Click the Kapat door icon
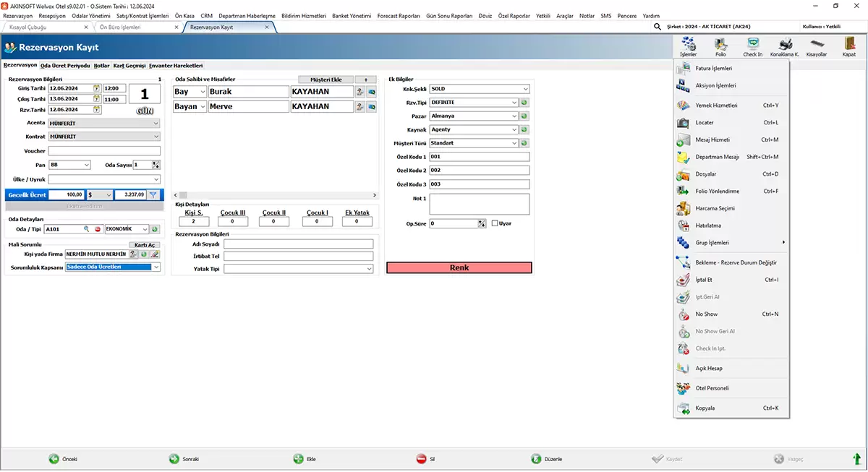Image resolution: width=868 pixels, height=472 pixels. click(848, 46)
